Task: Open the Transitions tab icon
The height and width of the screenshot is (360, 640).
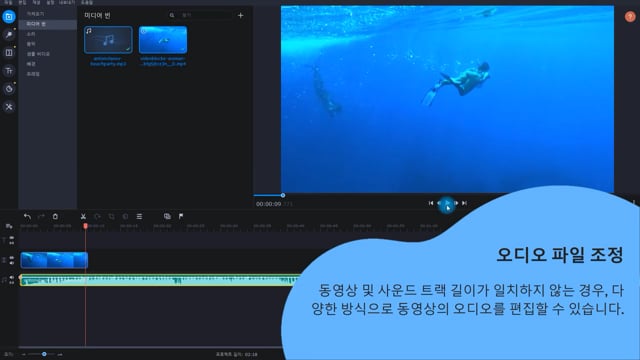Action: [x=9, y=53]
